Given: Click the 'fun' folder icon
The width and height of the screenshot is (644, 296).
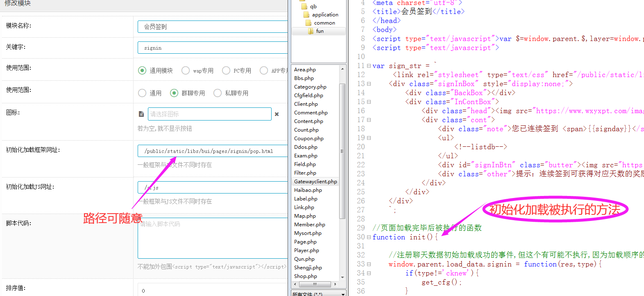Looking at the screenshot, I should [311, 31].
